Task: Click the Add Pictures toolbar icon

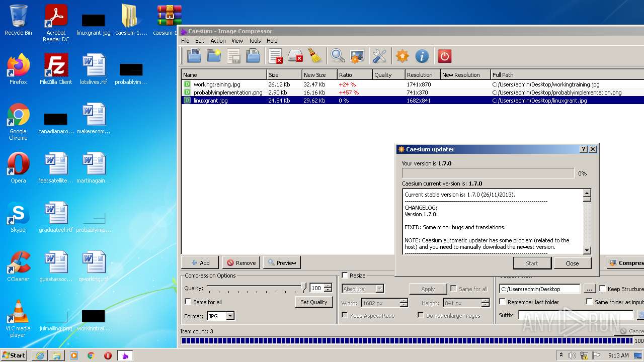Action: click(194, 56)
